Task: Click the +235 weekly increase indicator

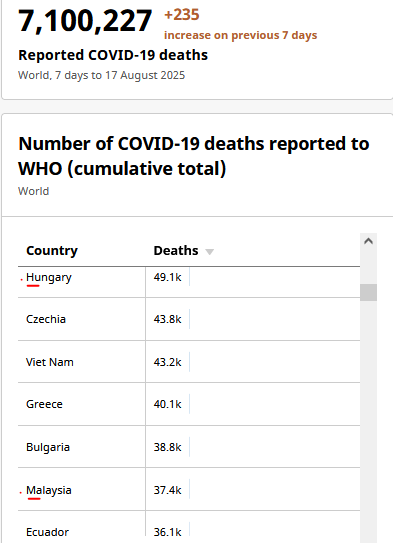Action: coord(182,15)
